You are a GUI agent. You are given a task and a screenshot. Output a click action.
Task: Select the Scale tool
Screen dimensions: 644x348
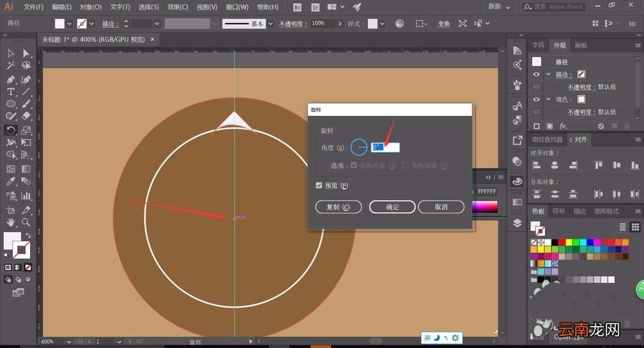(26, 130)
